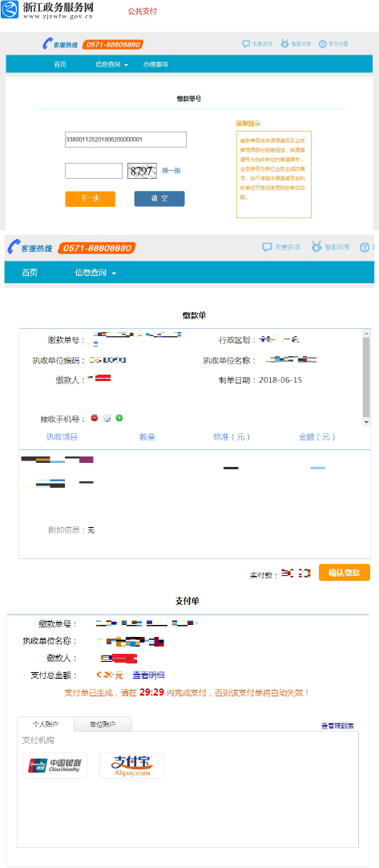The image size is (379, 868).
Task: Click scrollbar down arrow in 缴款单 panel
Action: (x=365, y=422)
